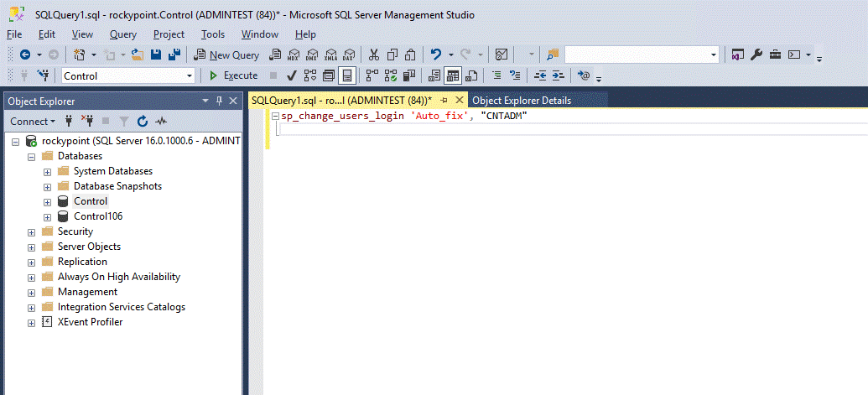Select the Control database in tree
Viewport: 868px width, 395px height.
point(91,201)
